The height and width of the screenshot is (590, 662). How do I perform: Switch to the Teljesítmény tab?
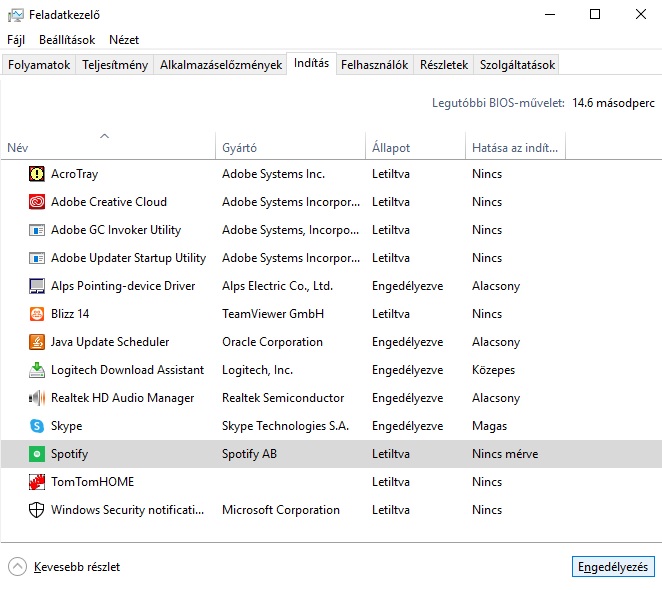tap(115, 65)
